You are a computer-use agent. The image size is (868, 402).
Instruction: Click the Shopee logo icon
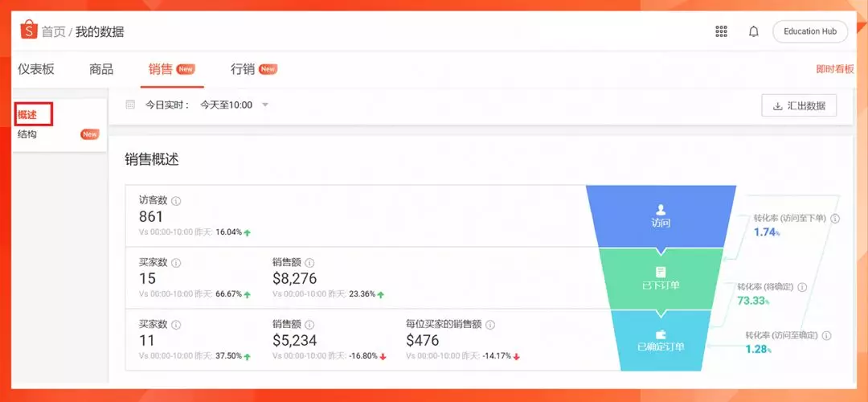pos(29,30)
